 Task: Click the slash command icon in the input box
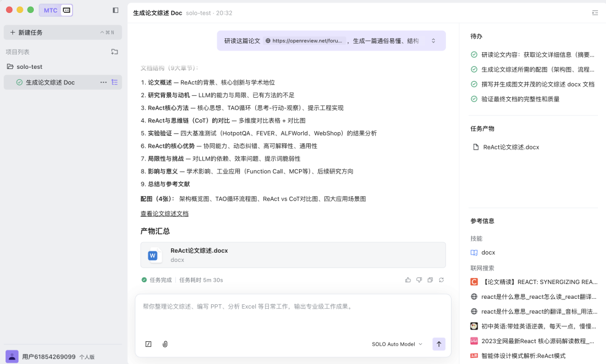148,344
